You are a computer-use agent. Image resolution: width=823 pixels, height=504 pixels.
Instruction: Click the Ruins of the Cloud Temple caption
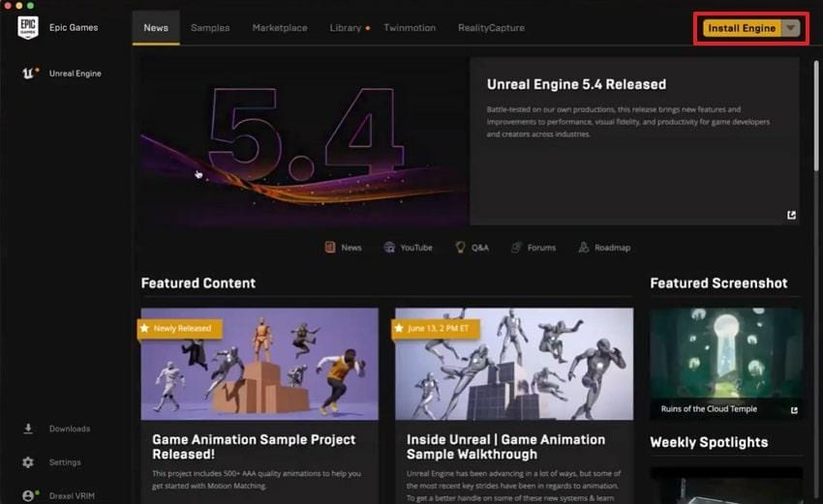point(709,409)
